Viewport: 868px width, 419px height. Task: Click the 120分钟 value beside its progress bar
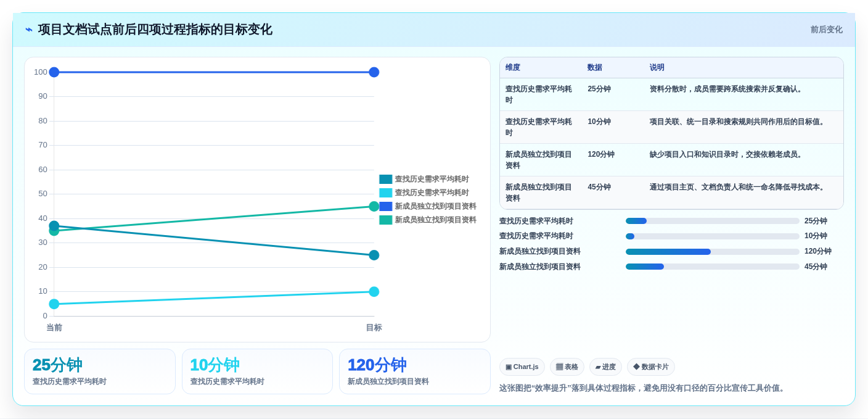[x=818, y=251]
